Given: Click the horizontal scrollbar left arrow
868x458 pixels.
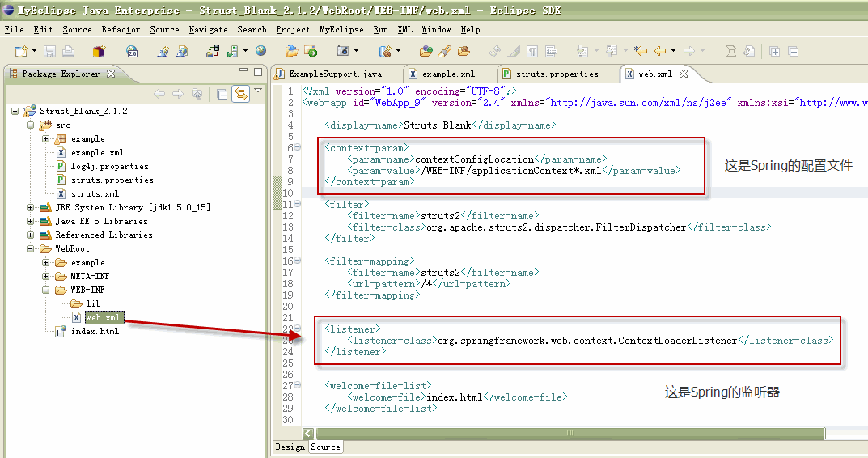Looking at the screenshot, I should tap(308, 433).
